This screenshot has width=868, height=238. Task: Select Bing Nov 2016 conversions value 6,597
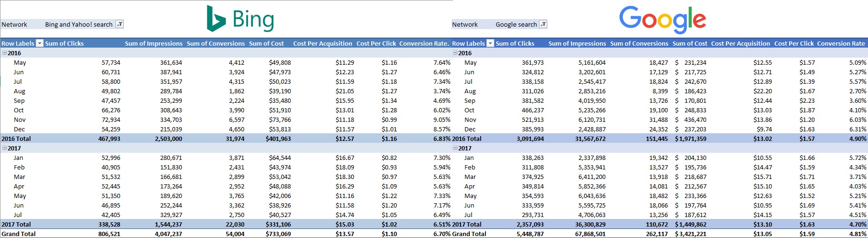pos(236,119)
